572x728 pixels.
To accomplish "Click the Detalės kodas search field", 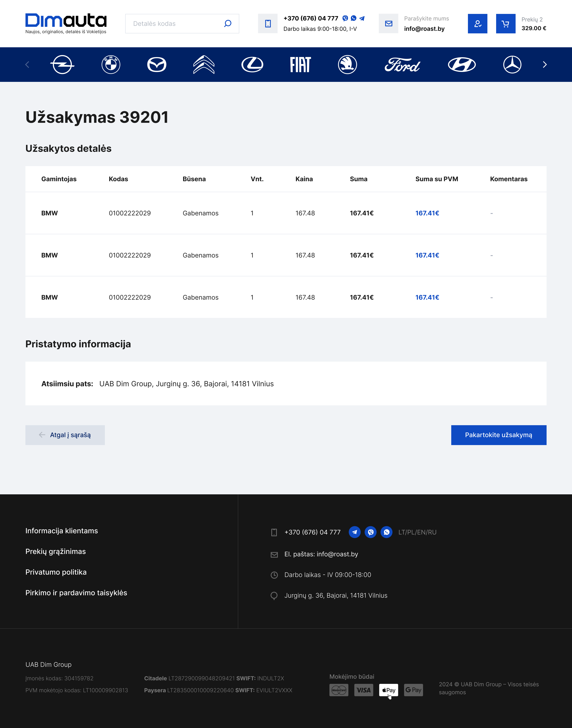I will [x=174, y=24].
